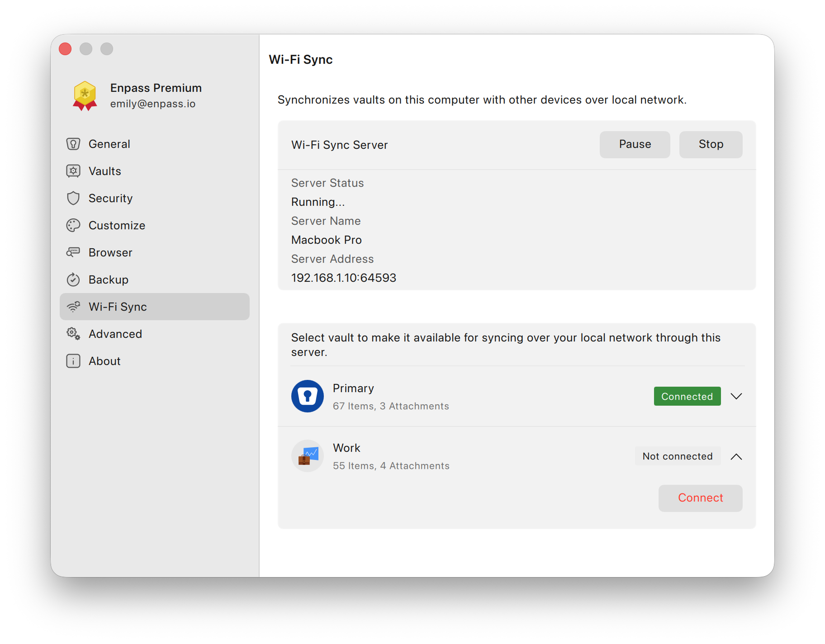Click the Advanced gears icon
The height and width of the screenshot is (644, 825).
point(73,334)
